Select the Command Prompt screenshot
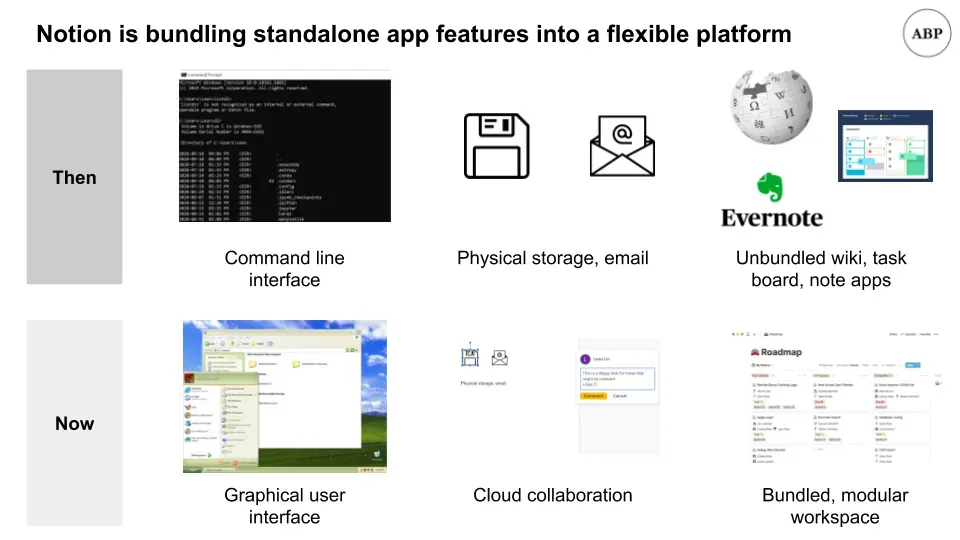960x540 pixels. coord(284,146)
